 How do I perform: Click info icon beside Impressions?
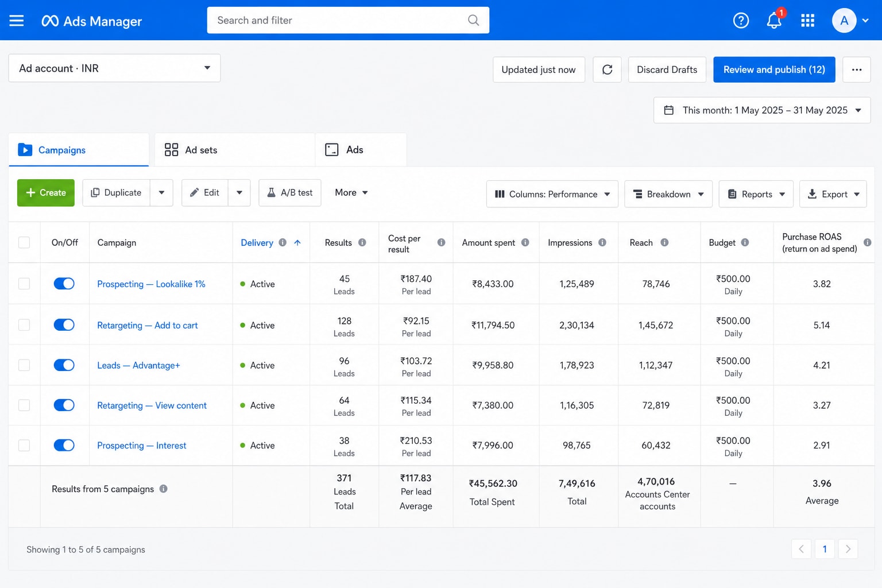(x=602, y=242)
